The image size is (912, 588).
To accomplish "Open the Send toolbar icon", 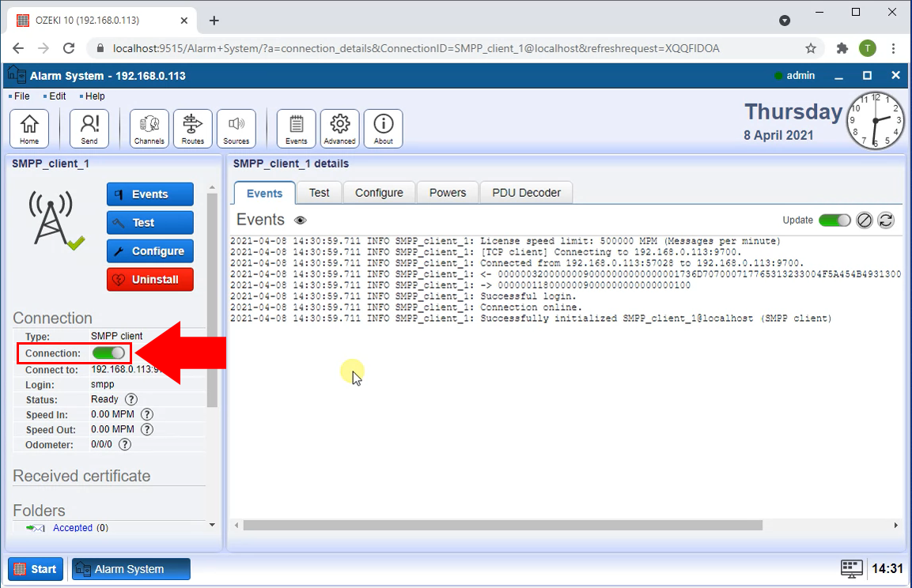I will click(89, 128).
